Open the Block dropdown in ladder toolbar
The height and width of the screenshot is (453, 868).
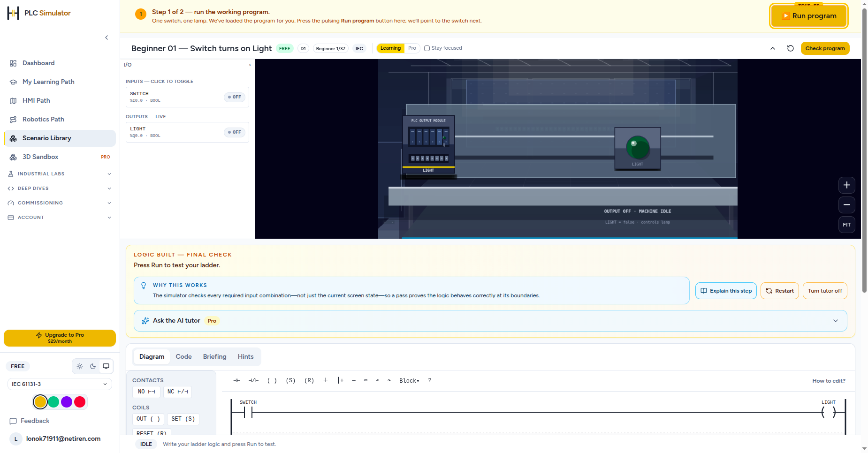click(409, 380)
